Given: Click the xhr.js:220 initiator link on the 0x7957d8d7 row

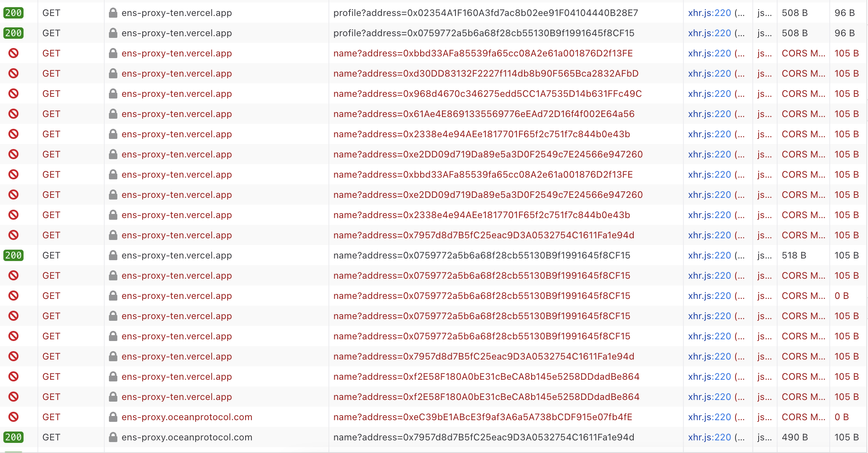Looking at the screenshot, I should pos(709,235).
